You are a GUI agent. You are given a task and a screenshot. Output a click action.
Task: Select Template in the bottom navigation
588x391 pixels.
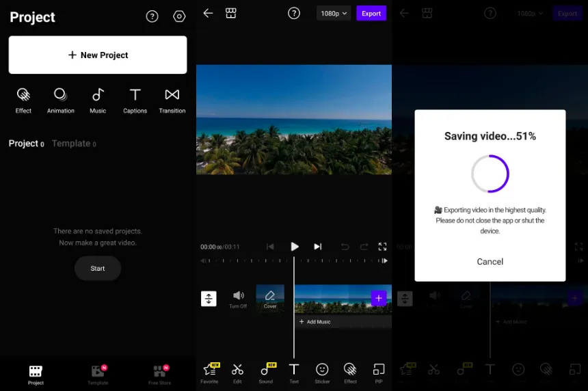(98, 375)
